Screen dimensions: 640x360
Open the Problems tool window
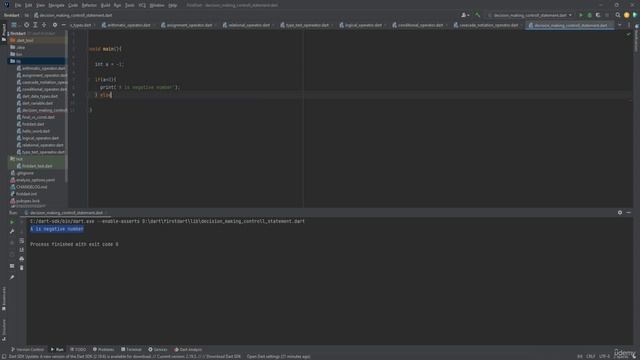(103, 349)
